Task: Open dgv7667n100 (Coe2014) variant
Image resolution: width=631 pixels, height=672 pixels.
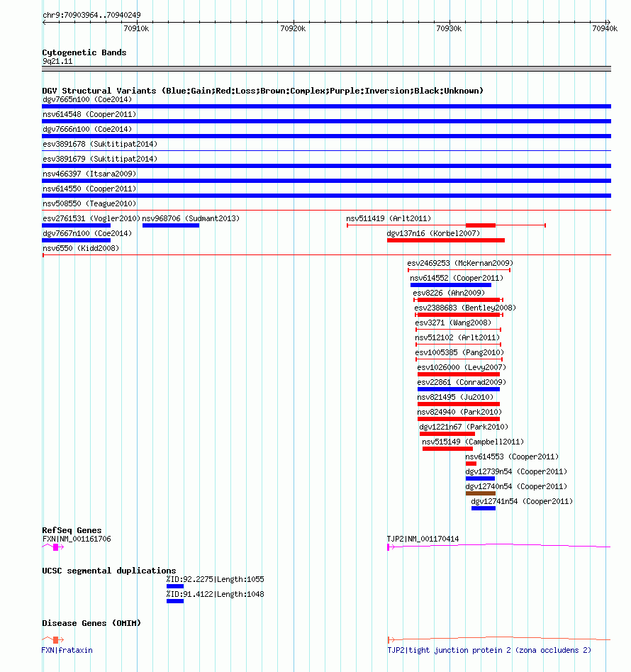Action: [87, 234]
